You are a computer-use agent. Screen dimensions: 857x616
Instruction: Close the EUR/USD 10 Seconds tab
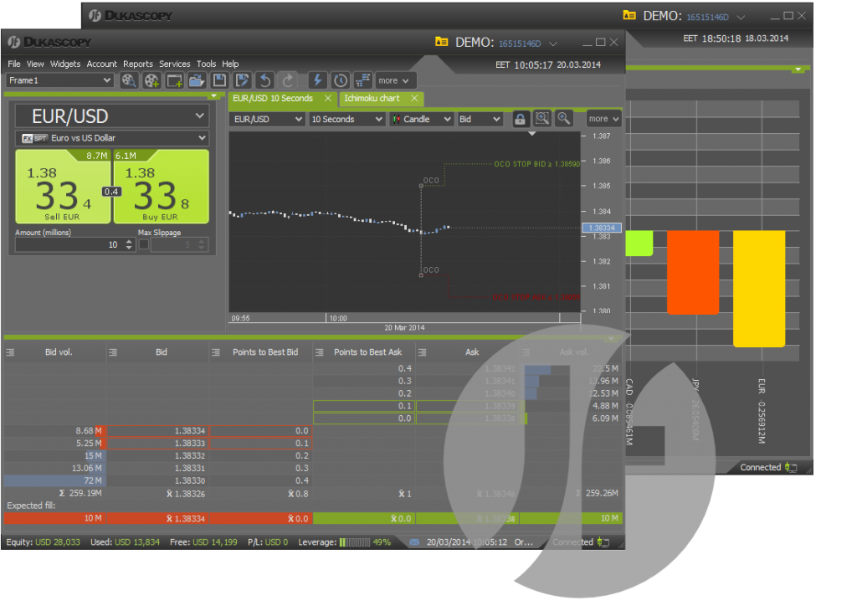(327, 99)
